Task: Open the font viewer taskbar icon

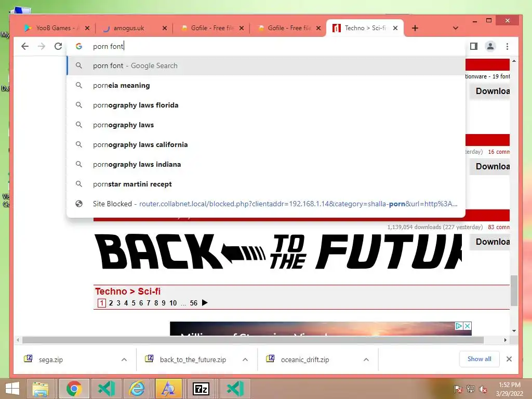Action: point(169,389)
